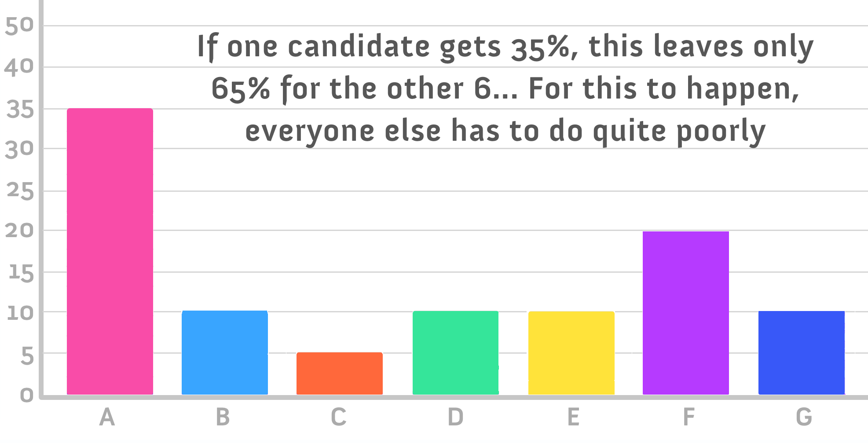Image resolution: width=868 pixels, height=443 pixels.
Task: Select the green bar for candidate D
Action: [x=456, y=353]
